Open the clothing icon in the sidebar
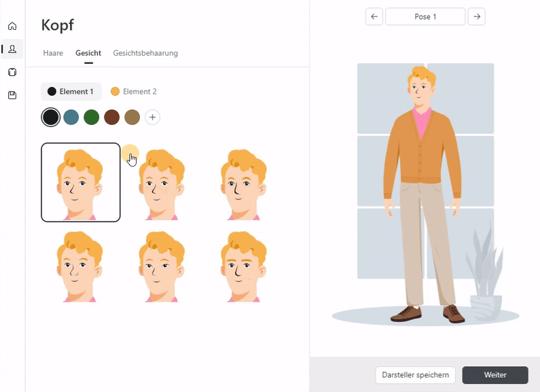Viewport: 540px width, 392px height. [12, 72]
